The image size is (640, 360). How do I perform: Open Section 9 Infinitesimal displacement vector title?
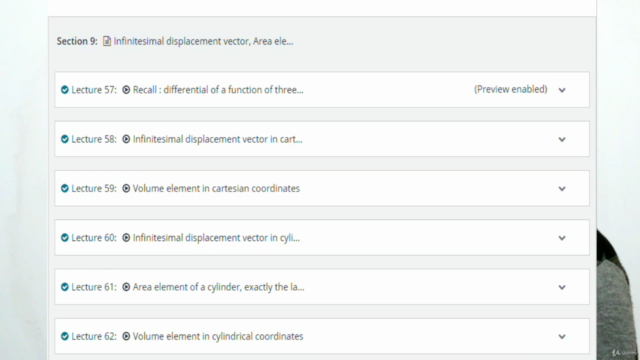203,41
